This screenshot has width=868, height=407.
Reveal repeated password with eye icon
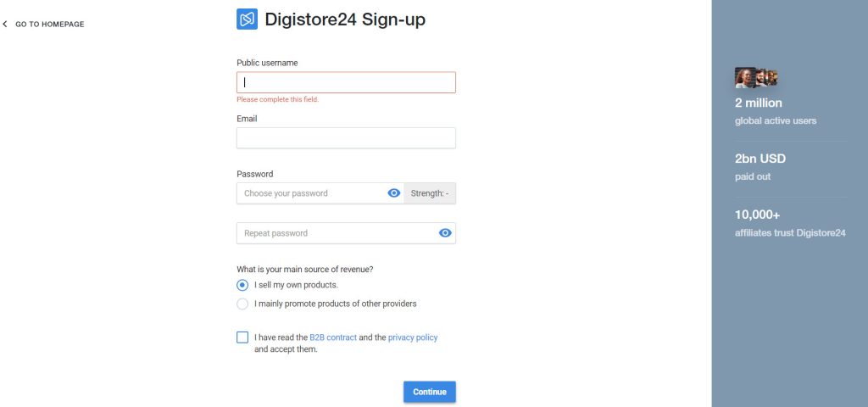tap(445, 233)
